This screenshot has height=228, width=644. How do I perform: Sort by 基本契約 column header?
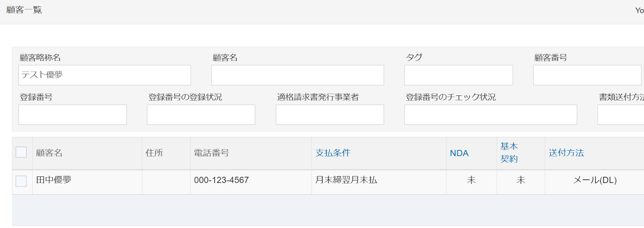coord(509,152)
